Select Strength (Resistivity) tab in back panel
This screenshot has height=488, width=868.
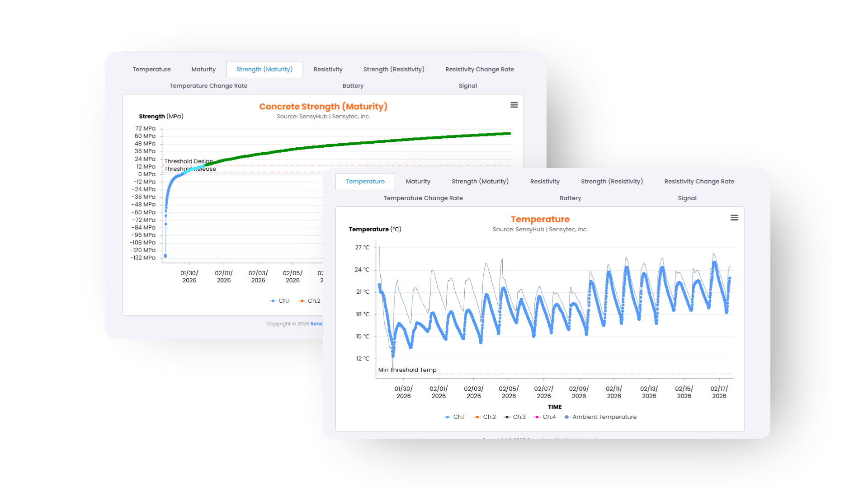393,70
